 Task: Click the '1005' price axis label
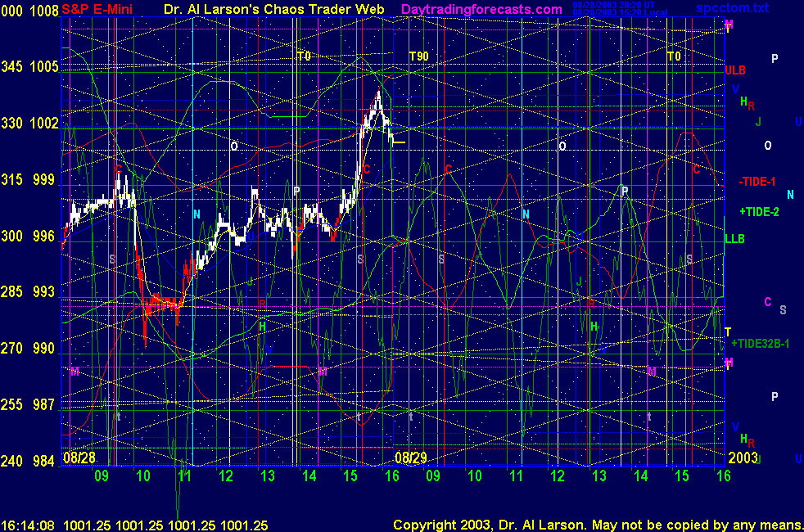click(44, 66)
